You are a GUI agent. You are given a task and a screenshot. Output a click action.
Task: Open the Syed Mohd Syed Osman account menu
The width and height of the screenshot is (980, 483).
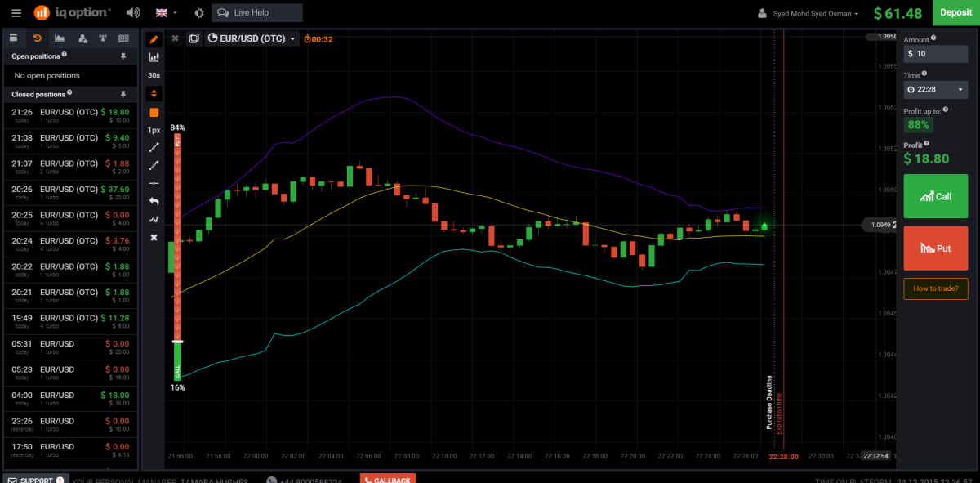pos(809,13)
